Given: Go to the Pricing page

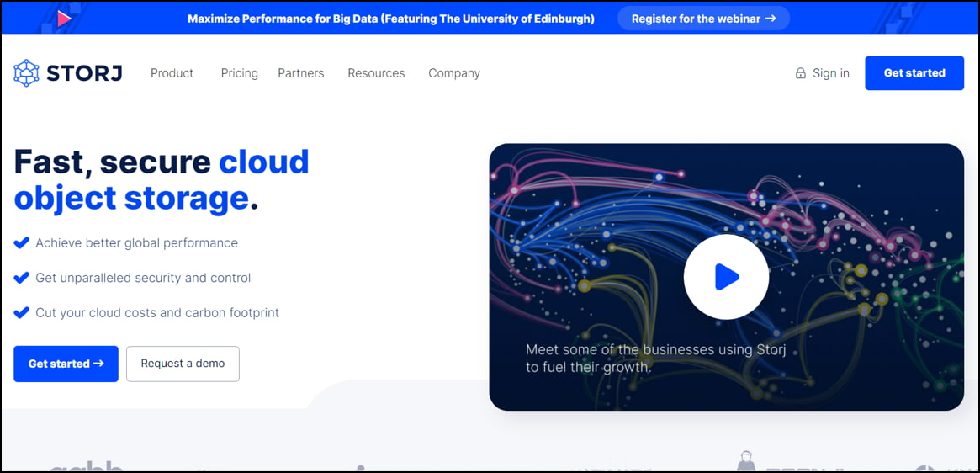Looking at the screenshot, I should 239,73.
